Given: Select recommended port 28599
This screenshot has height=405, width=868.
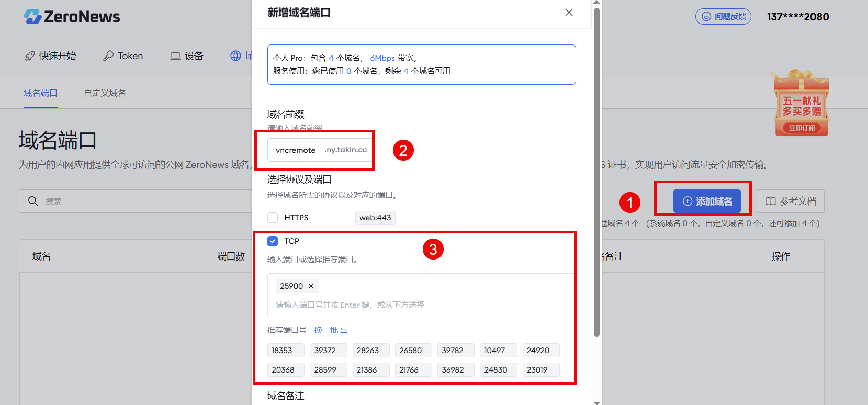Looking at the screenshot, I should [328, 370].
